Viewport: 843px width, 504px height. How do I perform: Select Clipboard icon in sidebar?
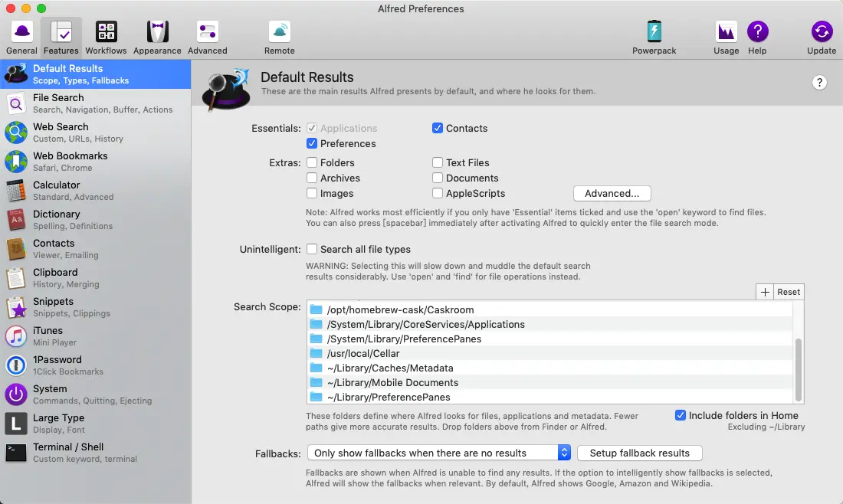16,278
